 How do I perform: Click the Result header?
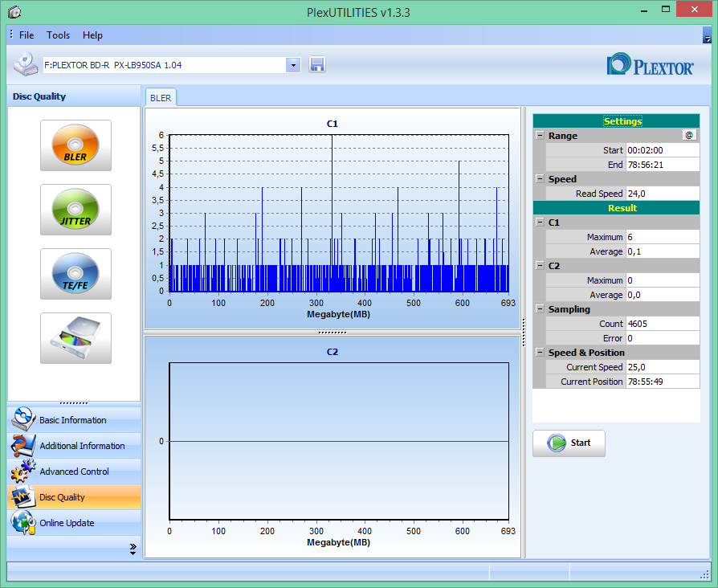(616, 208)
